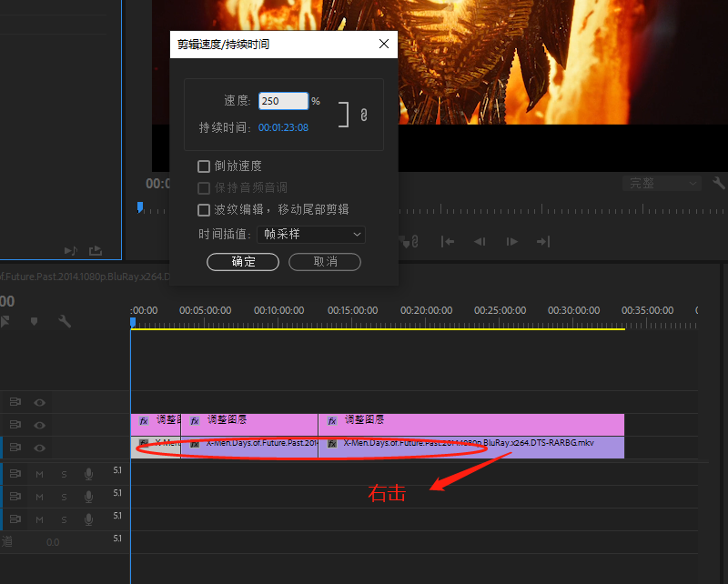Select the X-Men...DTS-RARBG.mkv clip
728x584 pixels.
471,448
